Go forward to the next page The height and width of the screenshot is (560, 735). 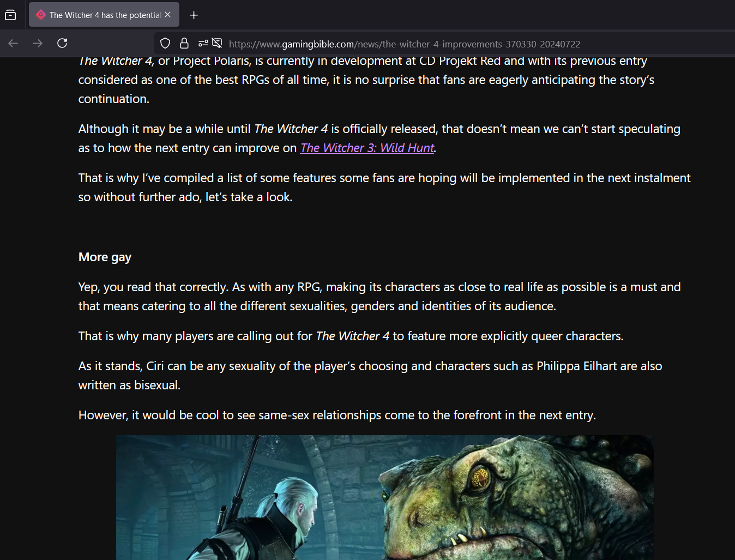pyautogui.click(x=38, y=43)
